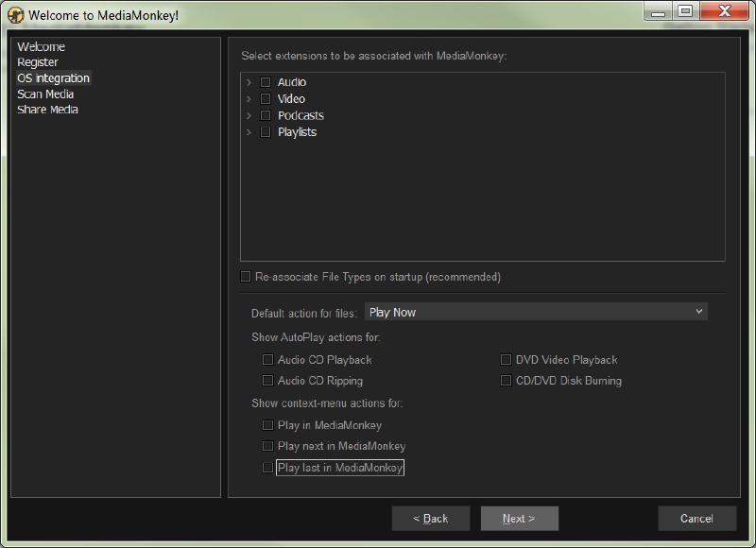Select the Podcasts tree item label
The width and height of the screenshot is (756, 548).
pos(301,115)
